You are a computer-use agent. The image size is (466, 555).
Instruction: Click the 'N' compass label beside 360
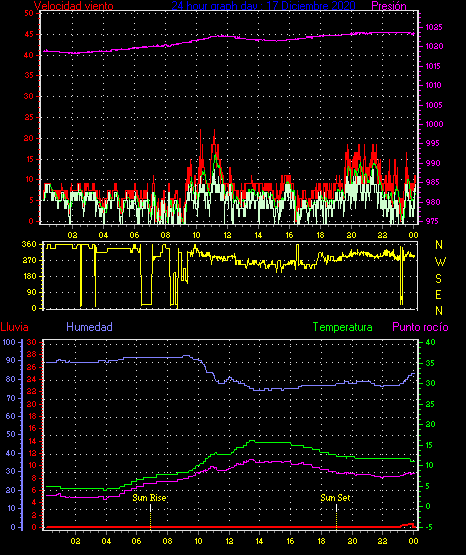439,245
